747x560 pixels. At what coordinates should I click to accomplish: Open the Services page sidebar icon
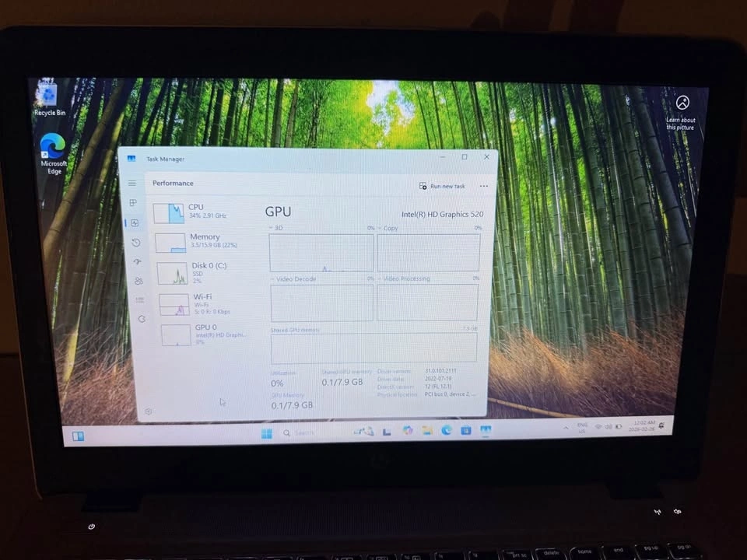[x=142, y=319]
